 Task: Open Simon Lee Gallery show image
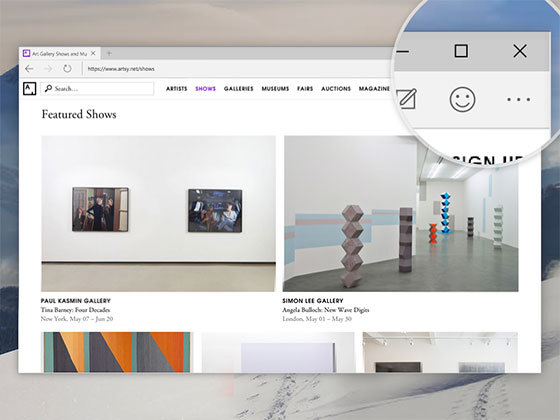(400, 214)
